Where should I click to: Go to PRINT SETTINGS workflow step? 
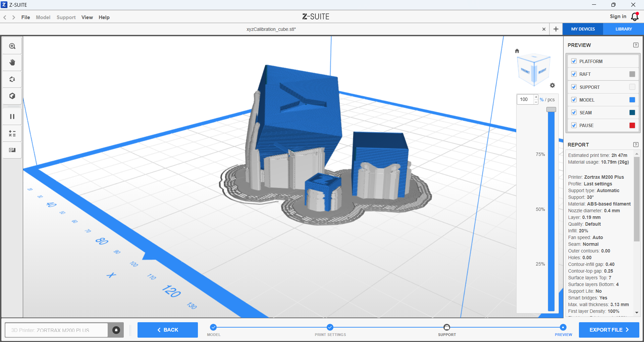pos(330,327)
